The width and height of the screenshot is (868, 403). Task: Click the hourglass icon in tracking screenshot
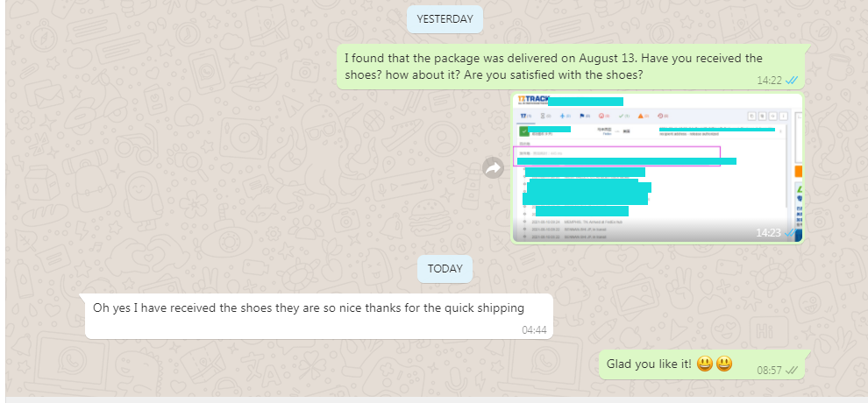pos(544,116)
